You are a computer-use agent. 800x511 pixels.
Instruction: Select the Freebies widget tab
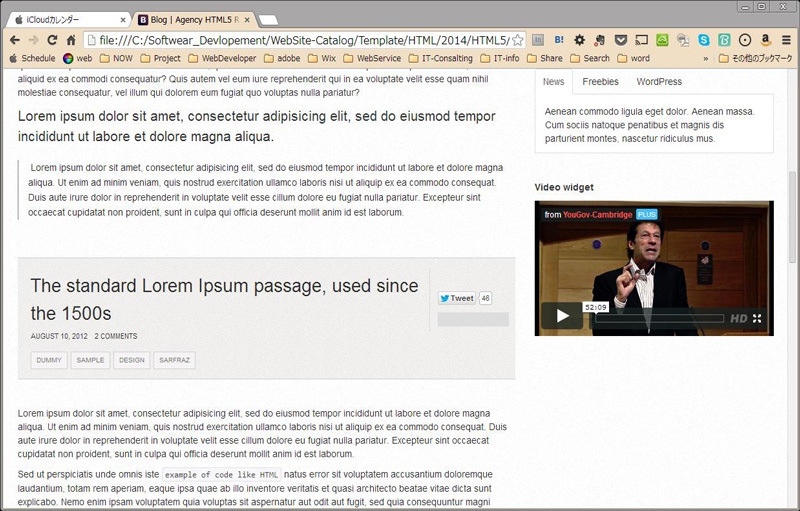[600, 82]
